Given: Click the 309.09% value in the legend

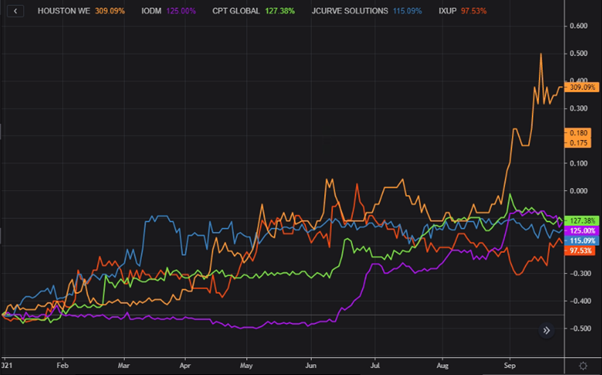Looking at the screenshot, I should pyautogui.click(x=110, y=11).
